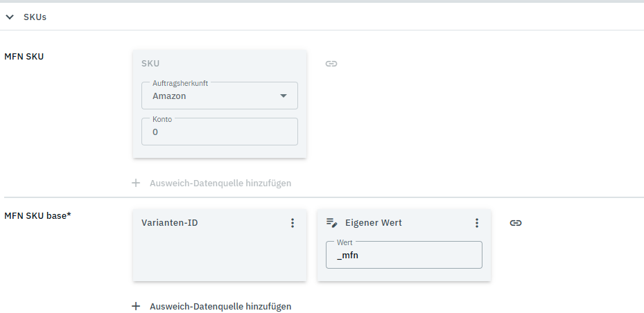Click the SKU card title
This screenshot has width=644, height=313.
click(x=150, y=64)
